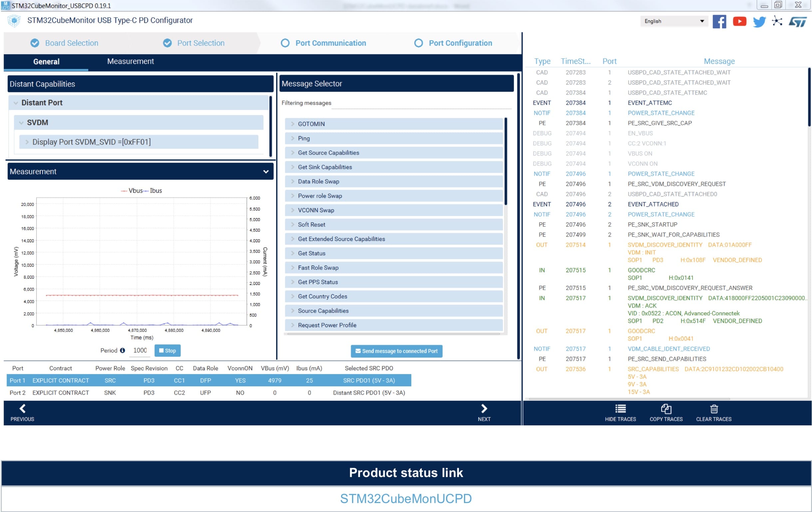The width and height of the screenshot is (812, 512).
Task: Click the Period info icon
Action: (123, 350)
